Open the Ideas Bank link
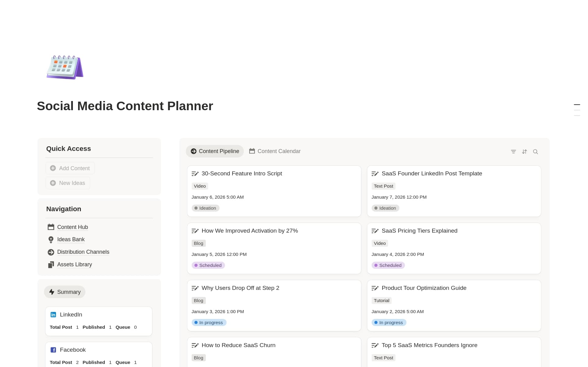Image resolution: width=588 pixels, height=367 pixels. pos(71,240)
